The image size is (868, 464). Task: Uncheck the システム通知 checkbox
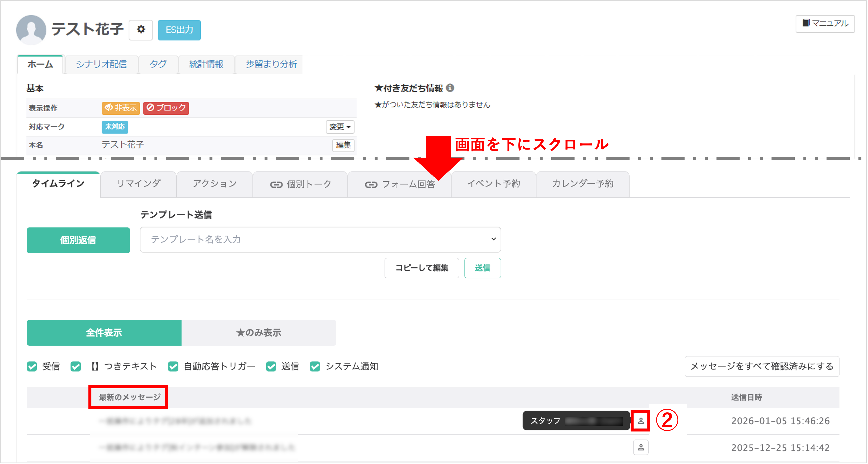click(x=315, y=367)
